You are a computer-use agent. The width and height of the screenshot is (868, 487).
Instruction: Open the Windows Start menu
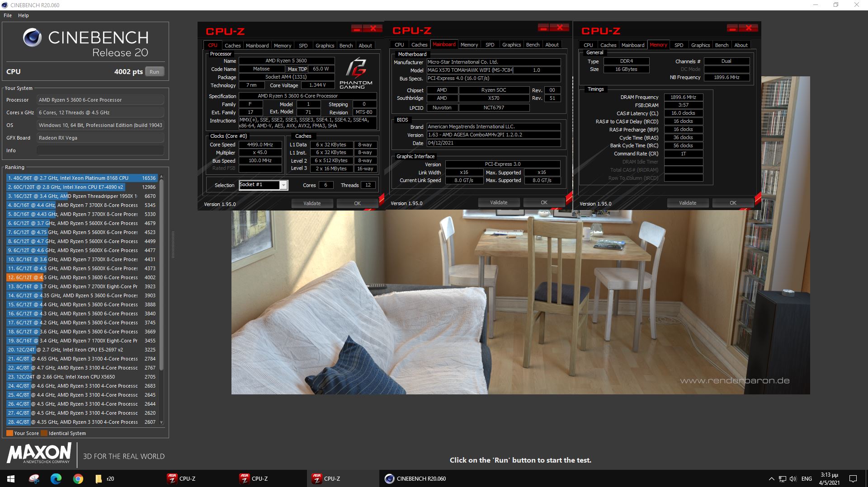11,478
